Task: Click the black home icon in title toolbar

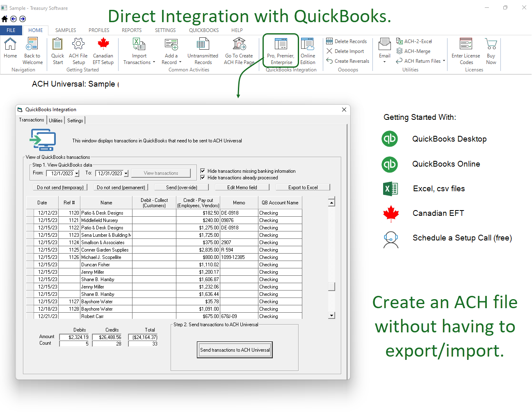Action: tap(5, 19)
